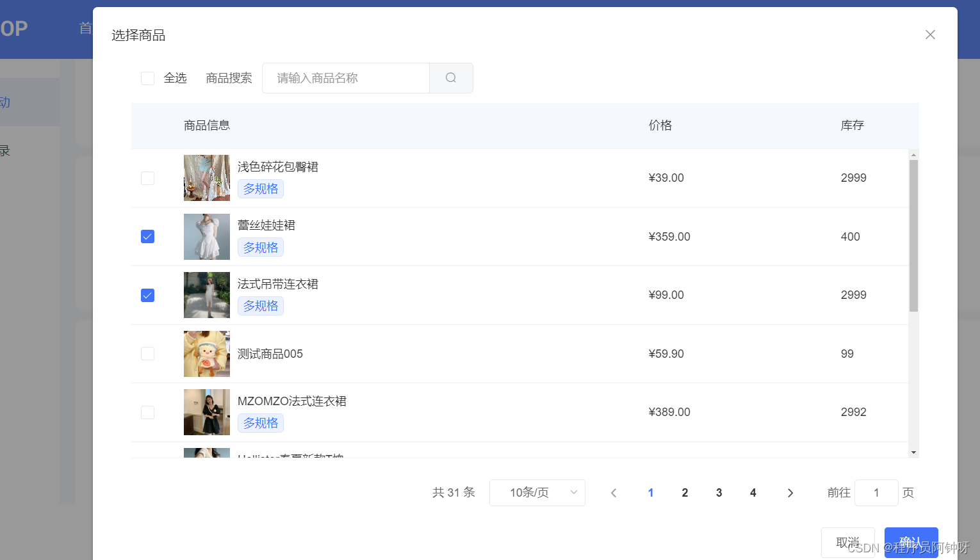Click the product name 浅色碎花包臀裙
This screenshot has height=560, width=980.
point(278,167)
